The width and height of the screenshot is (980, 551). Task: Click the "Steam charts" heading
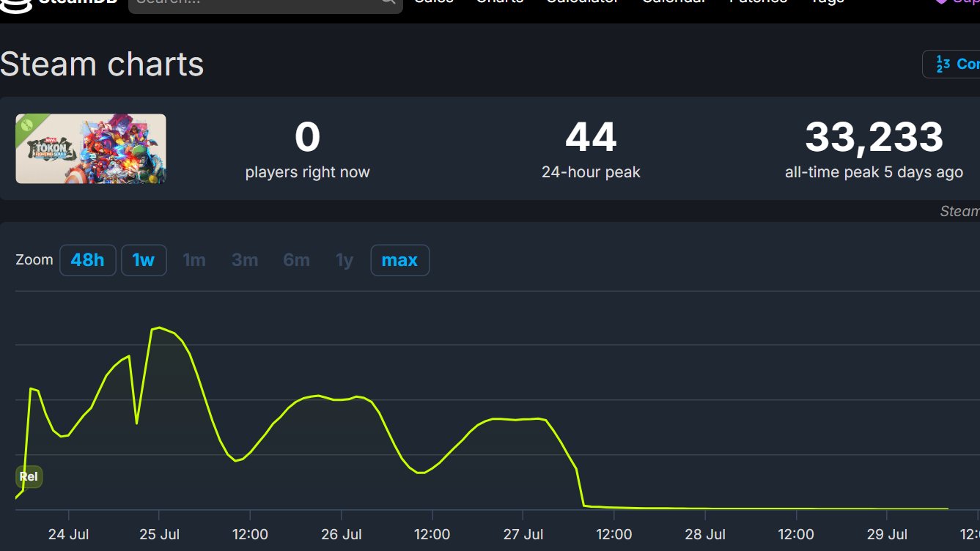pos(102,64)
